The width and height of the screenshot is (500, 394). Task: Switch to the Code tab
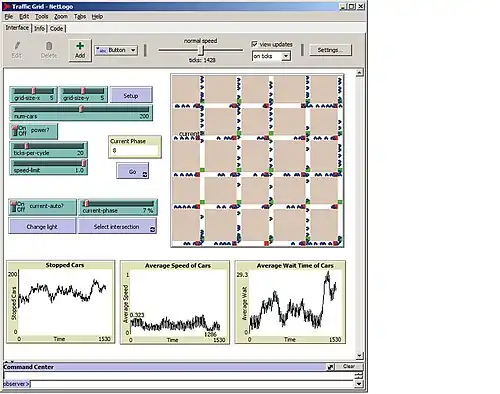(x=56, y=29)
